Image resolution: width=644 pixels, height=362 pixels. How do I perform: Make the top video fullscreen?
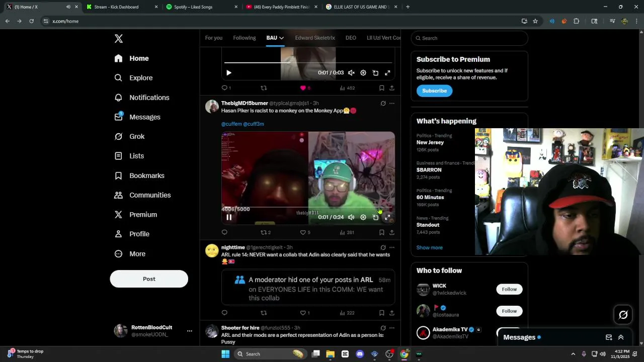(x=387, y=73)
